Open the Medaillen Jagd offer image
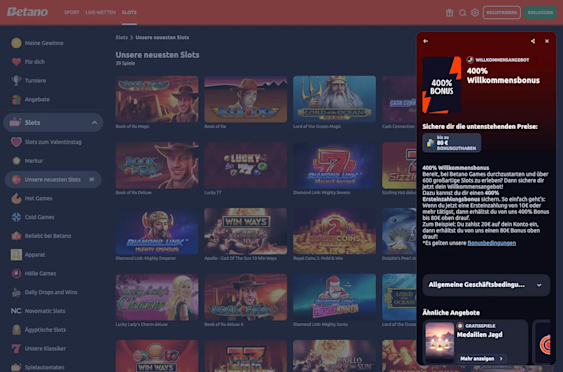Viewport: 563px width, 372px height. pos(440,343)
